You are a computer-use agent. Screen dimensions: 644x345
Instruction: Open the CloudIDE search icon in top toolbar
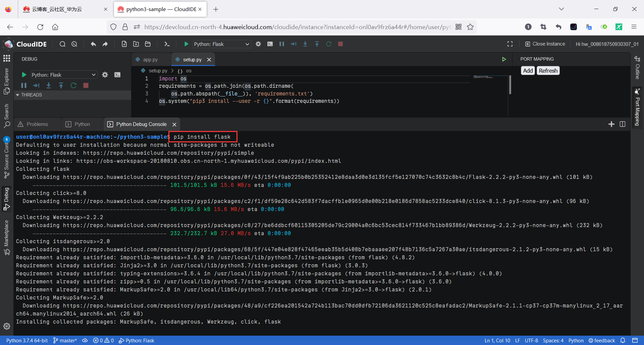pyautogui.click(x=62, y=44)
